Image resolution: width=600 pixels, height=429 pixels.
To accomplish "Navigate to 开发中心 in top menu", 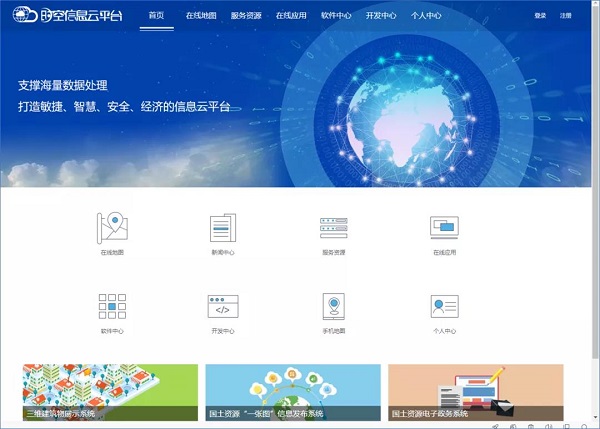I will (x=381, y=16).
